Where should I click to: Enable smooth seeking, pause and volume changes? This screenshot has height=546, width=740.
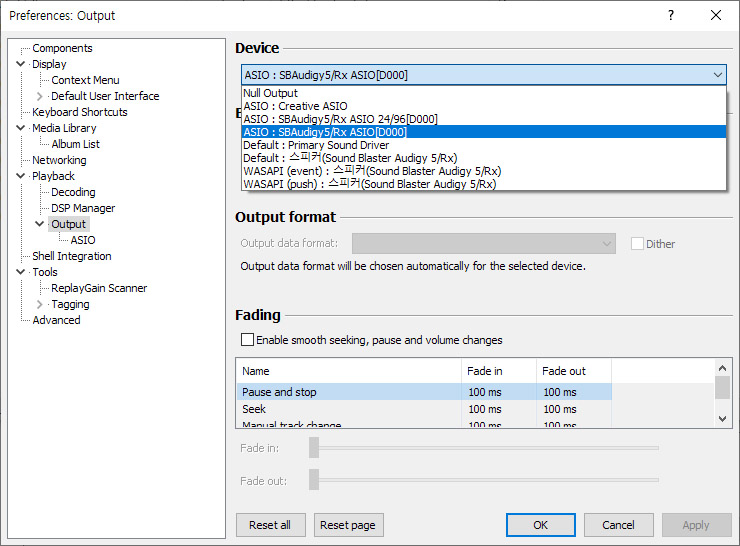(247, 340)
